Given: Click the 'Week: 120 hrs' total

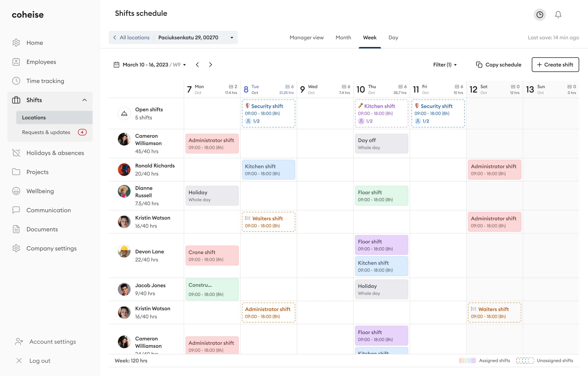Looking at the screenshot, I should point(131,361).
